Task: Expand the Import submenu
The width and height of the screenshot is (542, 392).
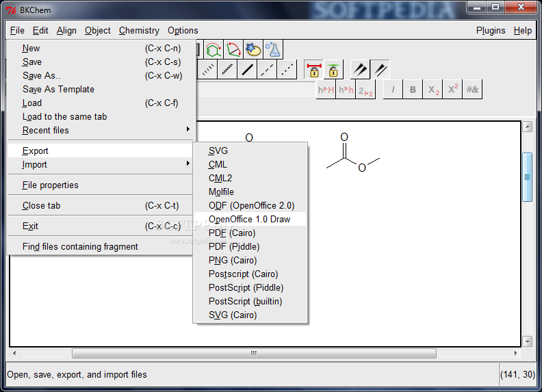Action: (101, 165)
